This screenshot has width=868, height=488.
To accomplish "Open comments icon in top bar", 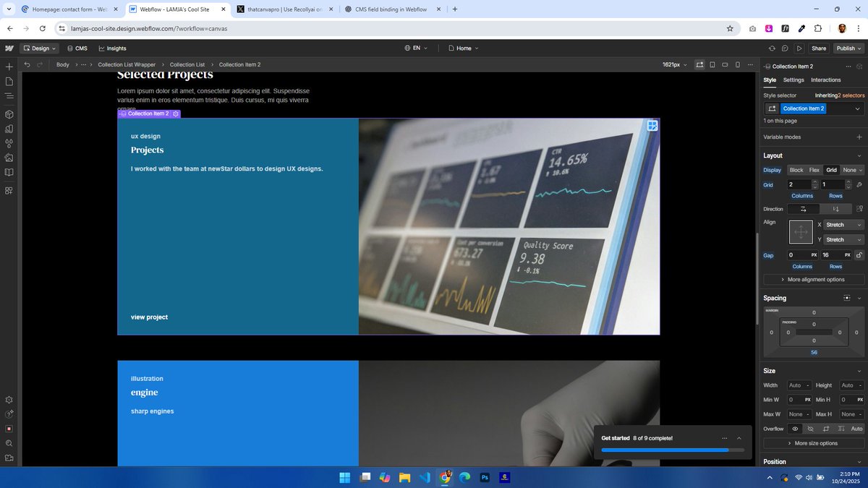I will [x=785, y=48].
